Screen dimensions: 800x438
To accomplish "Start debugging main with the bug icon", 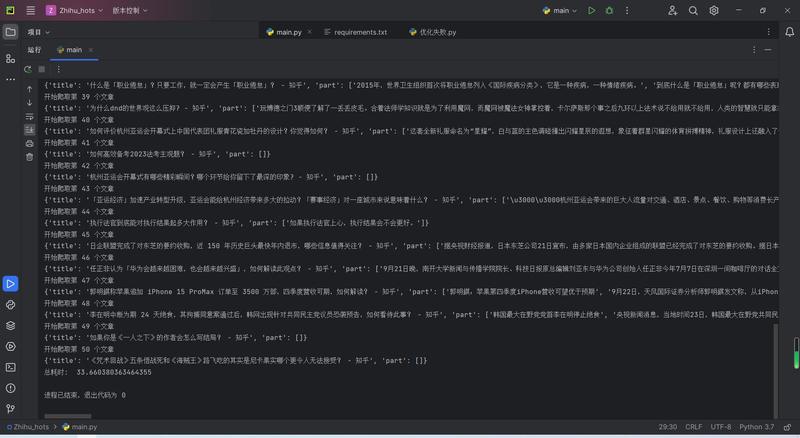I will pos(609,10).
